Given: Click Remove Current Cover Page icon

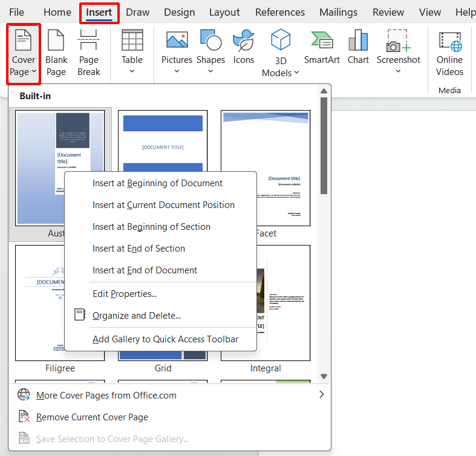Looking at the screenshot, I should [x=24, y=417].
